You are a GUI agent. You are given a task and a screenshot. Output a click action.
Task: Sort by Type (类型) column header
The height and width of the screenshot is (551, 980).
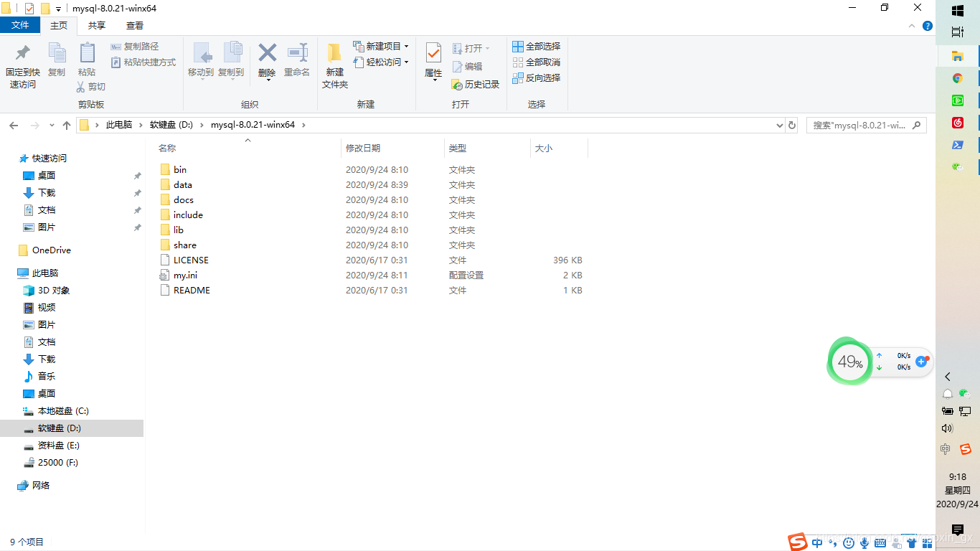(x=458, y=149)
